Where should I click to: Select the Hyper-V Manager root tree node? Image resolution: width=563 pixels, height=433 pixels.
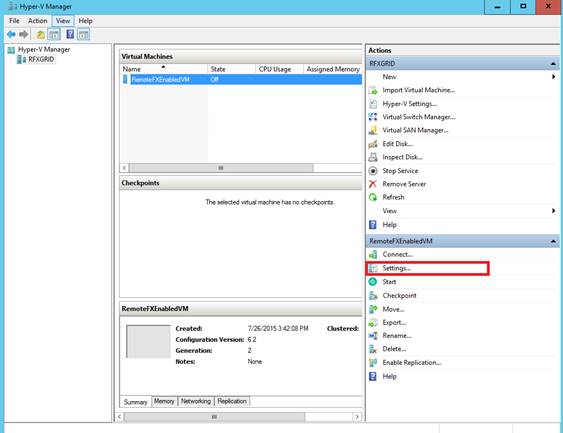pyautogui.click(x=44, y=50)
